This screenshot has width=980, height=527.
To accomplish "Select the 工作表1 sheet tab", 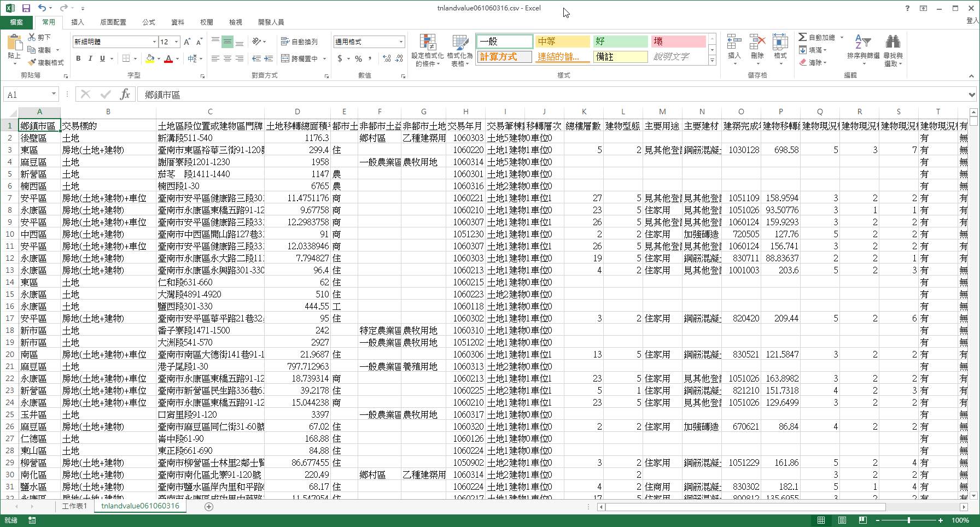I will [74, 506].
